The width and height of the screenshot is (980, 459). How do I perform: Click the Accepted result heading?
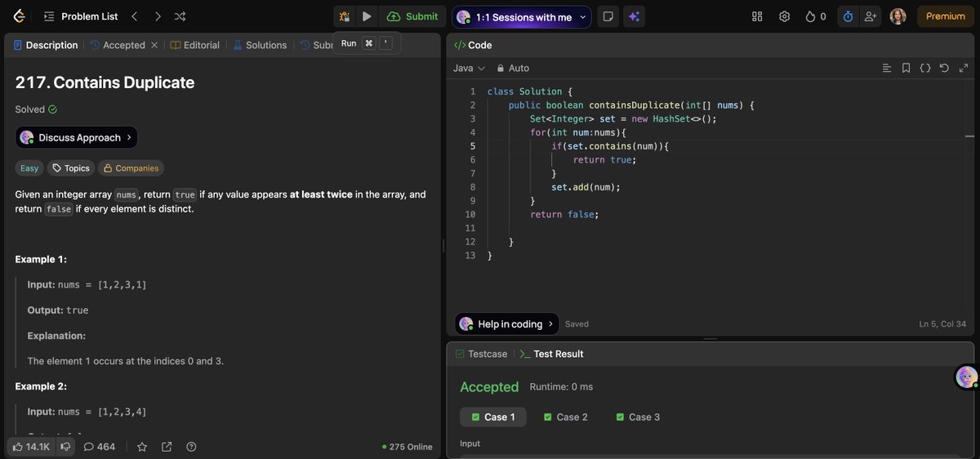point(489,386)
